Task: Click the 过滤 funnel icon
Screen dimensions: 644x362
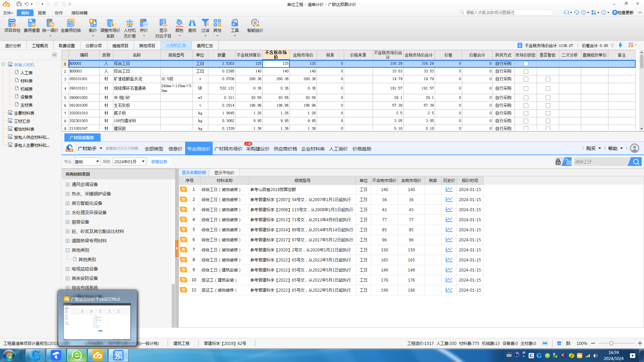Action: pos(205,26)
